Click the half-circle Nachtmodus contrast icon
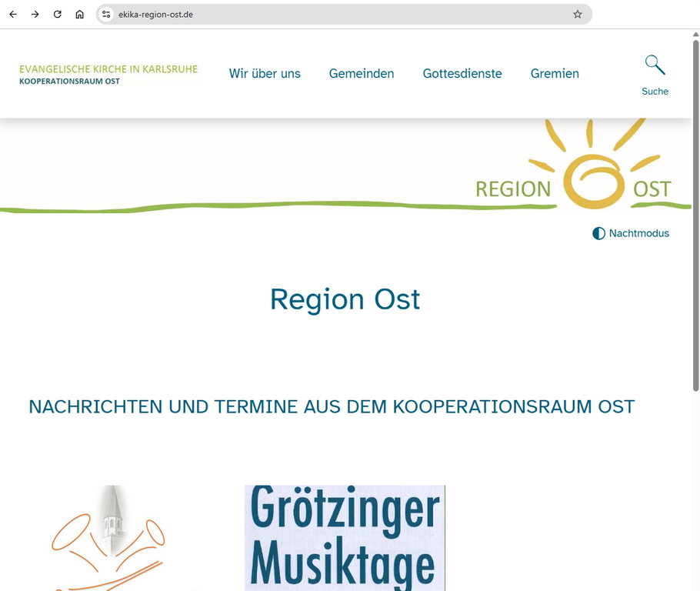 598,233
